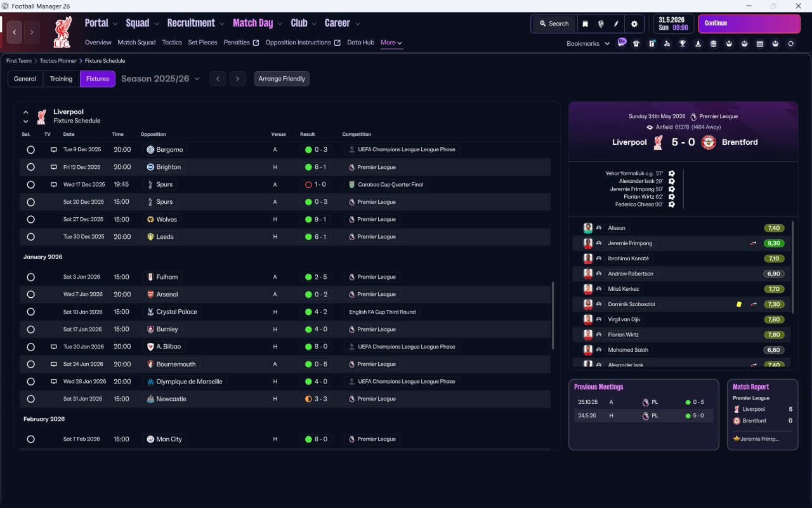
Task: Select the Arsenal fixture radio button
Action: click(x=30, y=295)
